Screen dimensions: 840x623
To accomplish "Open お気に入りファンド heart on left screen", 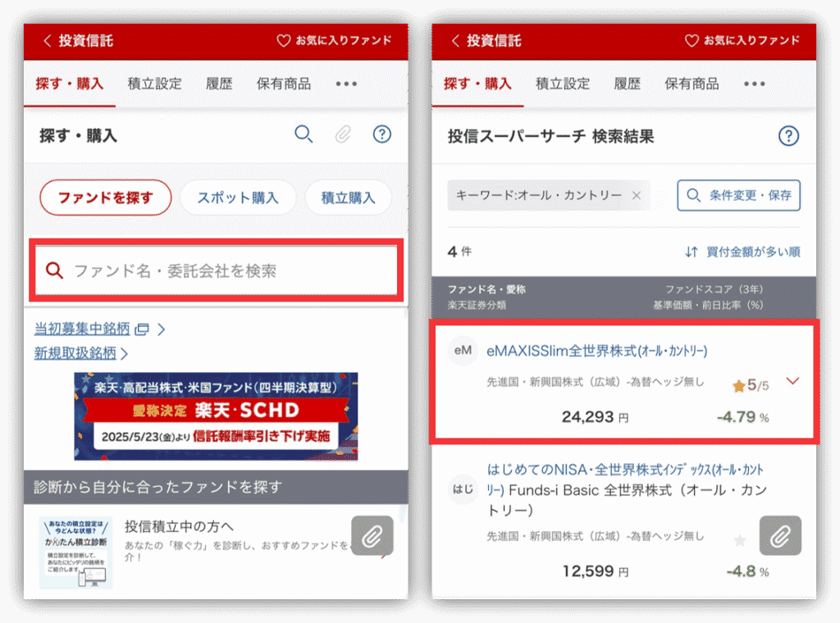I will pos(283,41).
